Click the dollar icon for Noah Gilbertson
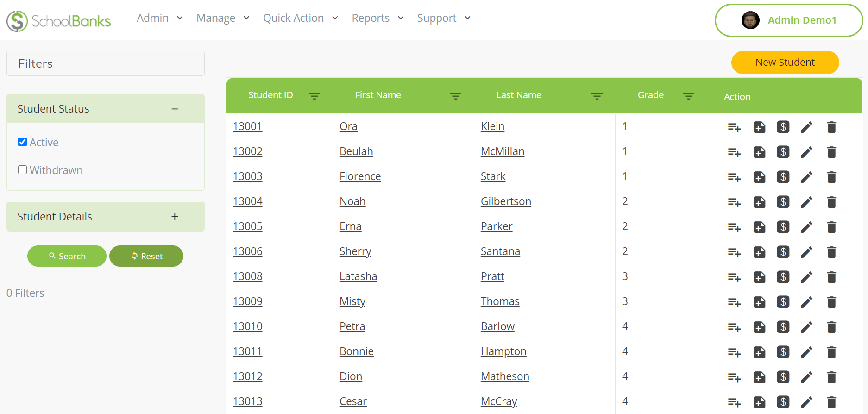 (x=783, y=202)
